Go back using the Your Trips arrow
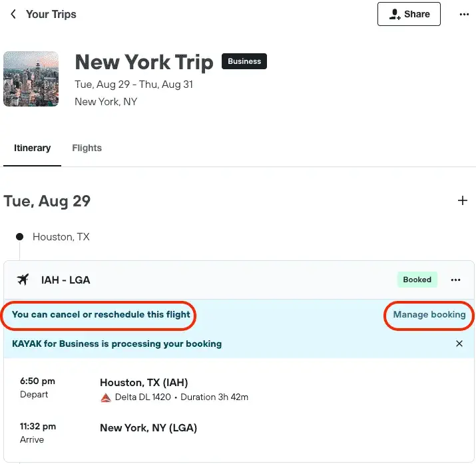The height and width of the screenshot is (464, 476). (x=13, y=14)
